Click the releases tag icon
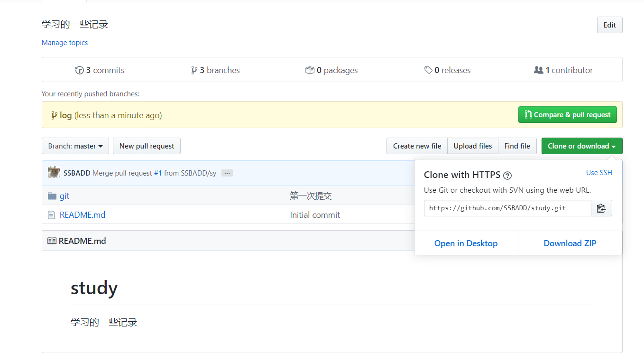This screenshot has height=354, width=644. (428, 70)
